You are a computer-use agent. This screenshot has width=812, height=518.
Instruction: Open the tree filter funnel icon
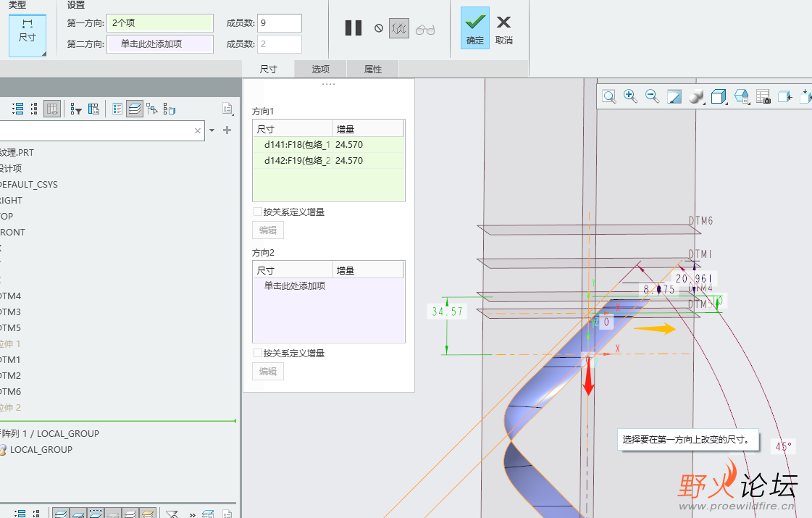point(75,109)
